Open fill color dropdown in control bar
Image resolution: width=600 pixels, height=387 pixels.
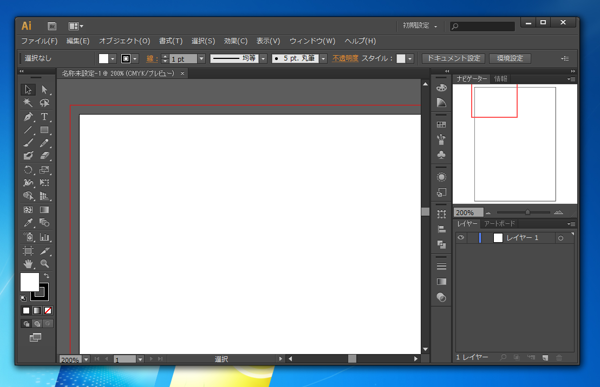click(x=112, y=59)
